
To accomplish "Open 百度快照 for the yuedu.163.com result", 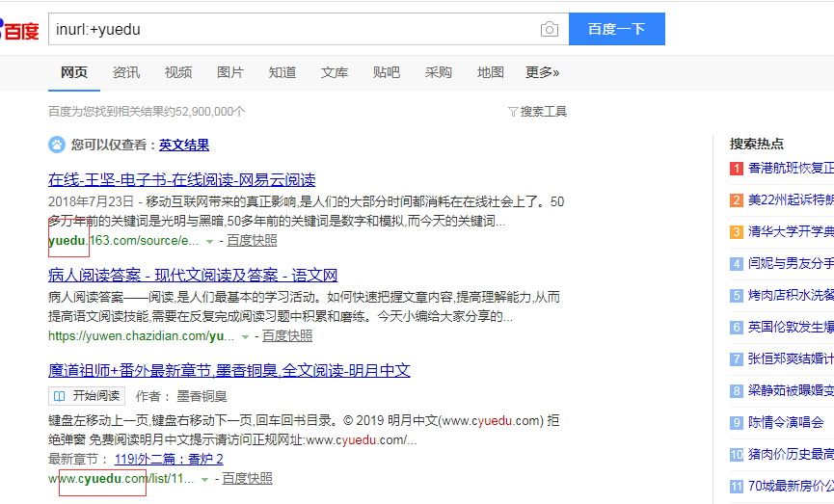I will tap(252, 241).
